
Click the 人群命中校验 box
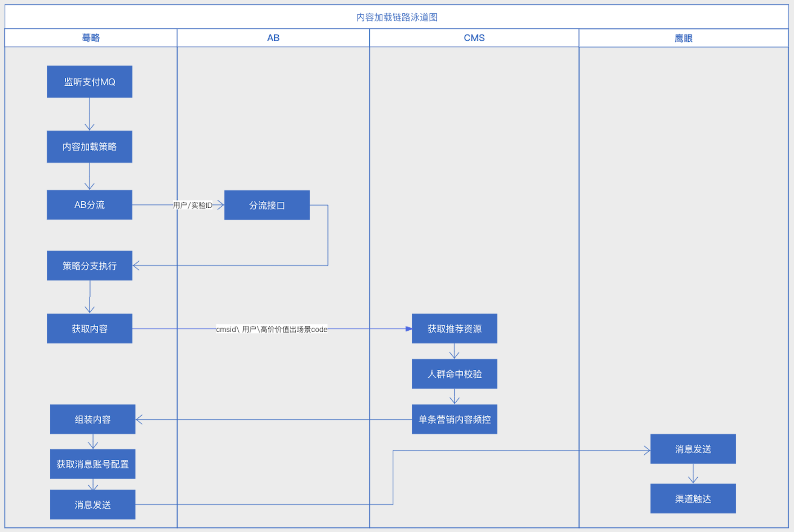click(455, 374)
